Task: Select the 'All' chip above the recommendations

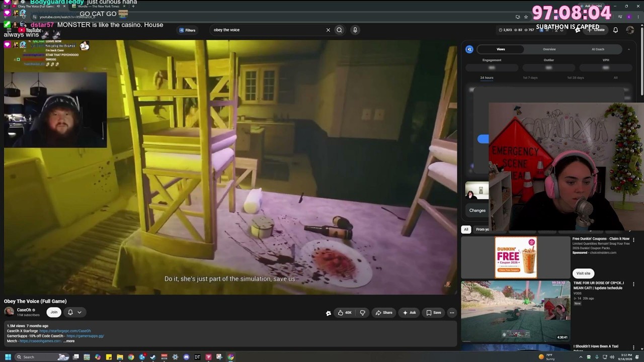Action: [x=466, y=230]
